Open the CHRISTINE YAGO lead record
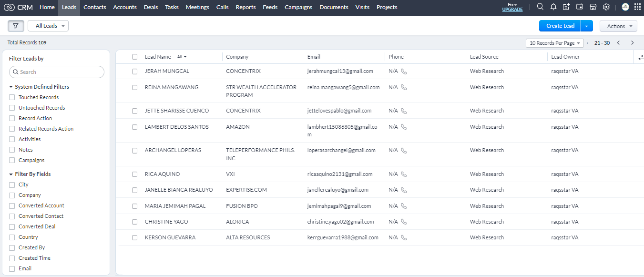The height and width of the screenshot is (277, 644). [x=166, y=222]
